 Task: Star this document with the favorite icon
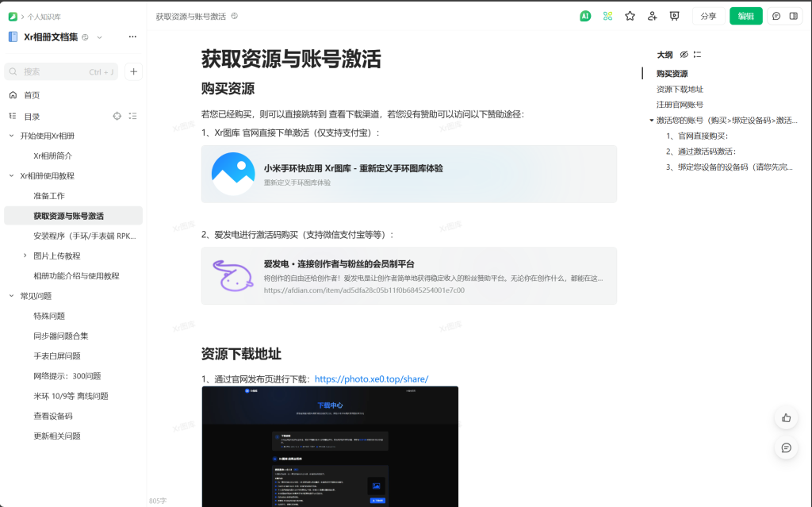[630, 16]
